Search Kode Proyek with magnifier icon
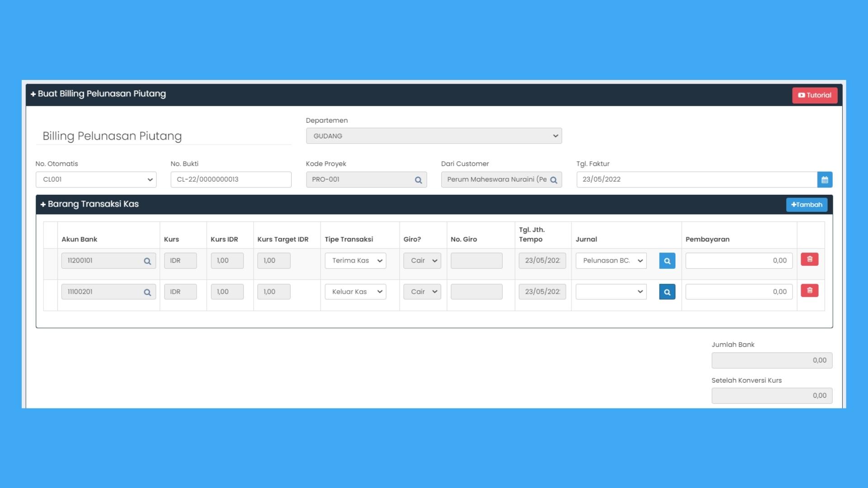Screen dimensions: 868x488 coord(418,180)
